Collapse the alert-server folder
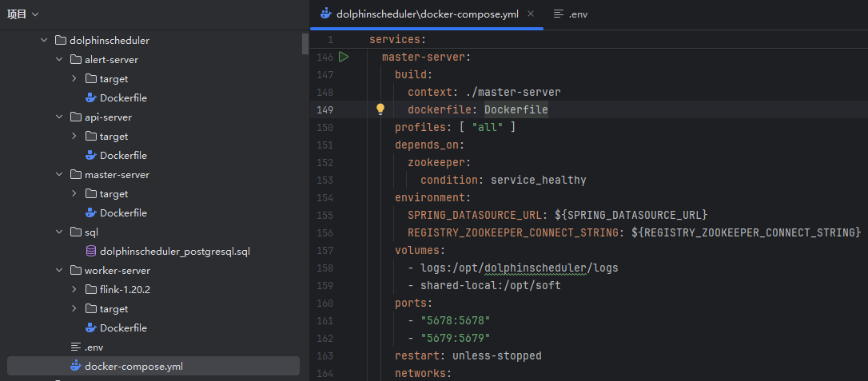Screen dimensions: 868x381 click(59, 59)
